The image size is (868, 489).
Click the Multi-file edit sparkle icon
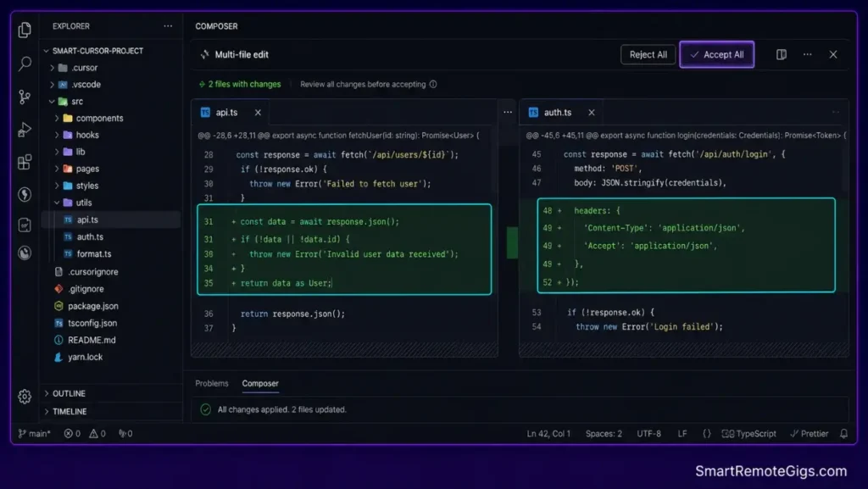[205, 54]
